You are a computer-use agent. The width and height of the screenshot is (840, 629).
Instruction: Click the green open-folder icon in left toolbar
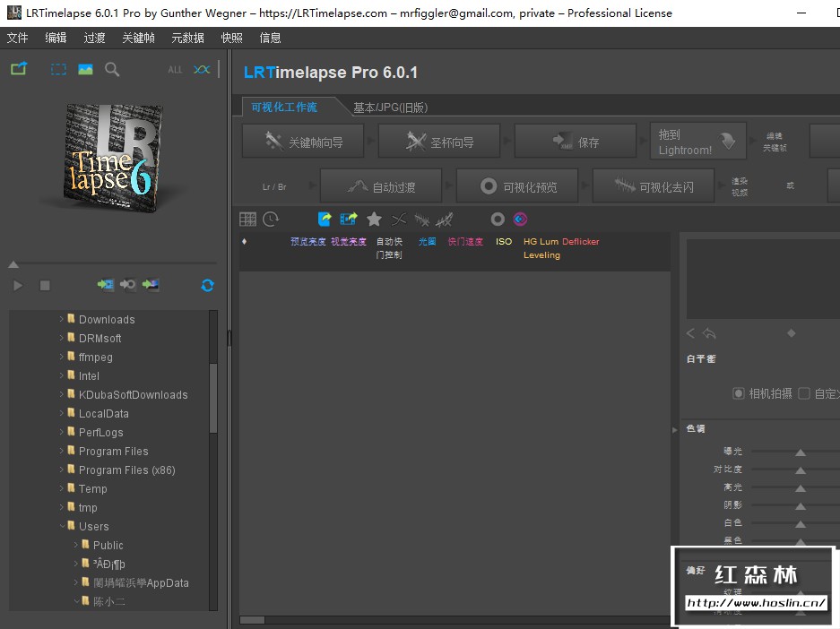point(19,69)
